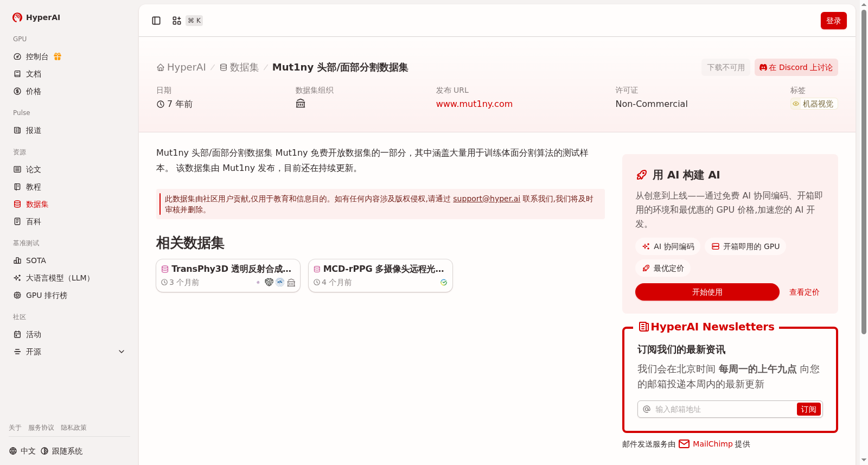This screenshot has width=868, height=465.
Task: Click the ⌘ K shortcut badge
Action: [194, 21]
